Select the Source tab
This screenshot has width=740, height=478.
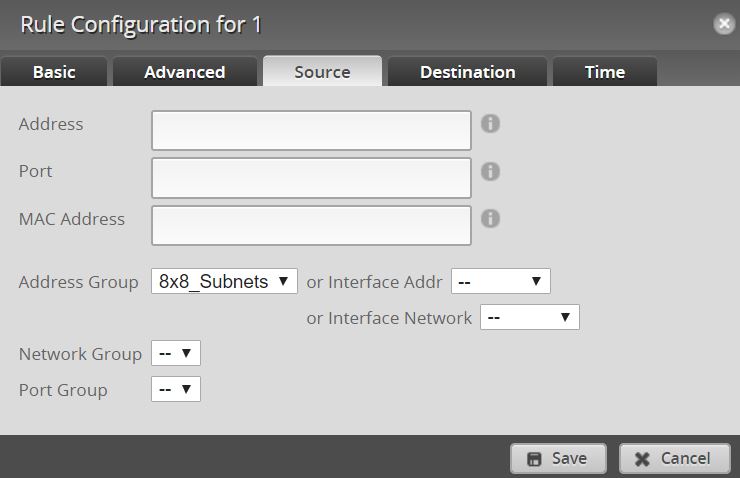pos(322,72)
